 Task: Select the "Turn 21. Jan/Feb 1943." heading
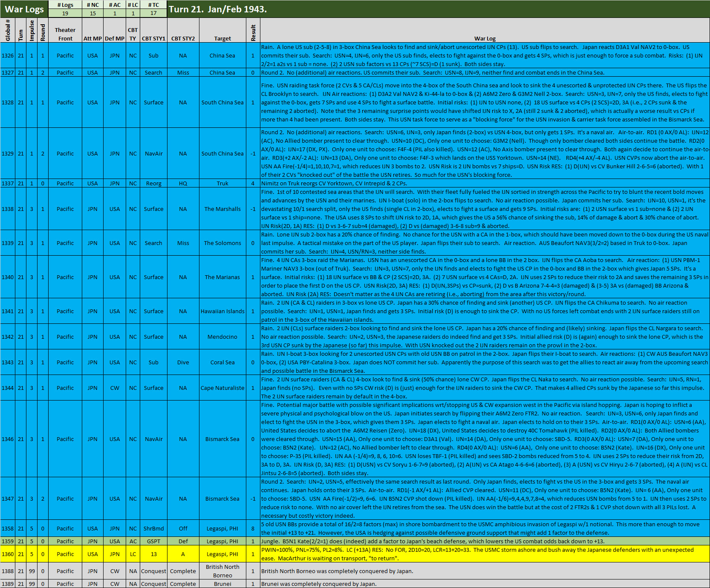218,9
